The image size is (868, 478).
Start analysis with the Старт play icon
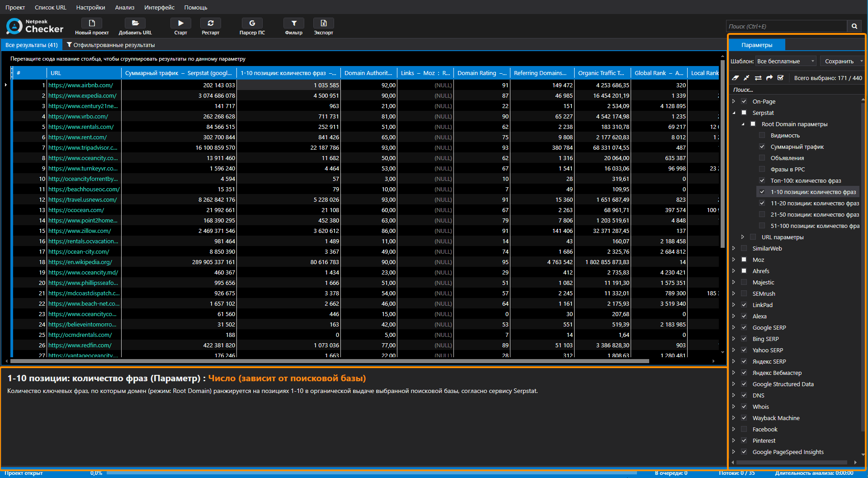[x=180, y=23]
